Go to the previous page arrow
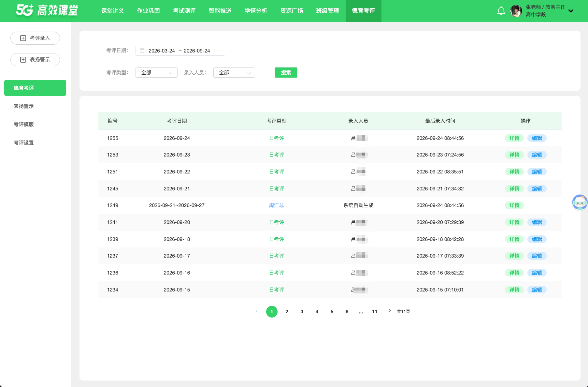The height and width of the screenshot is (387, 588). [257, 311]
